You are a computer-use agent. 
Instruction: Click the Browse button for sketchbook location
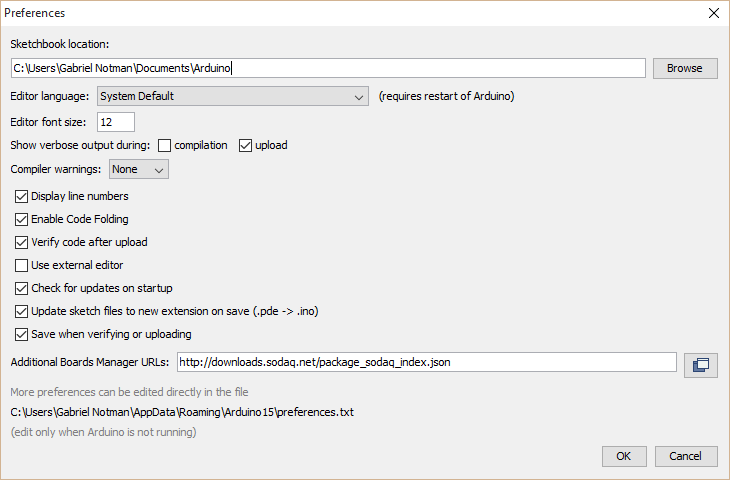pyautogui.click(x=685, y=68)
